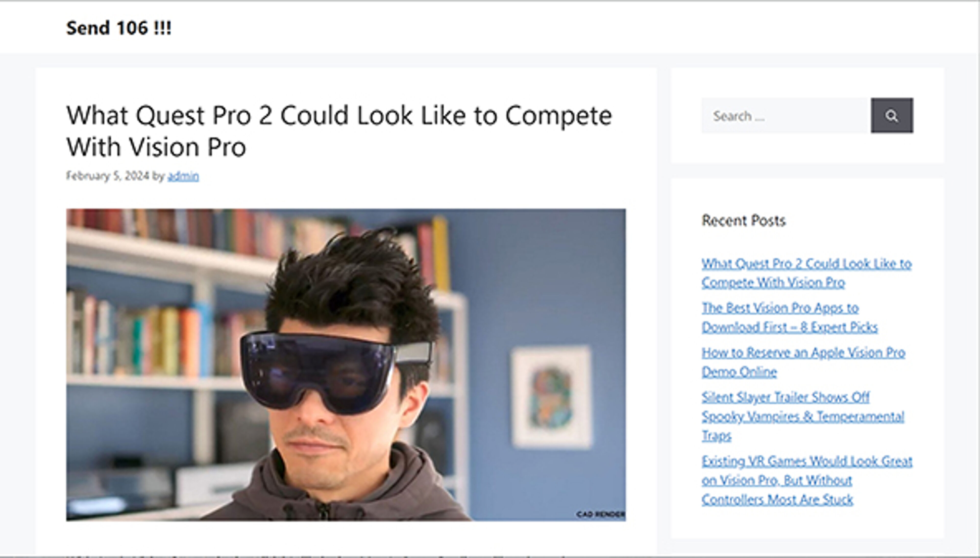Image resolution: width=980 pixels, height=558 pixels.
Task: Click the 'Recent Posts' sidebar heading
Action: pos(743,221)
